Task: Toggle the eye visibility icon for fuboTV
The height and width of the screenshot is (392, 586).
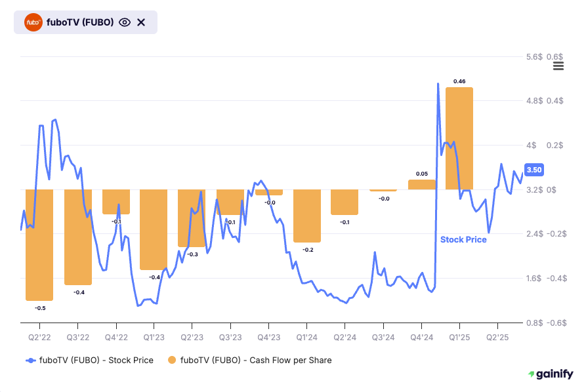Action: click(x=125, y=22)
